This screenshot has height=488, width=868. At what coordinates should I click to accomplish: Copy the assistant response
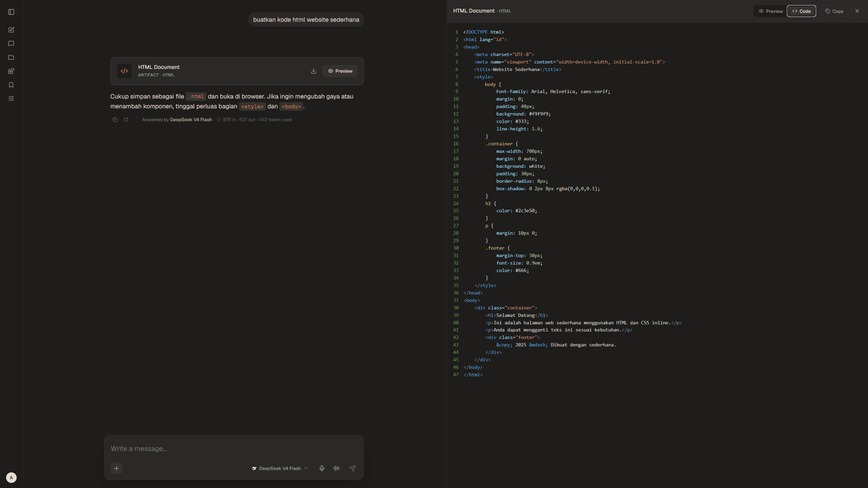pyautogui.click(x=115, y=120)
